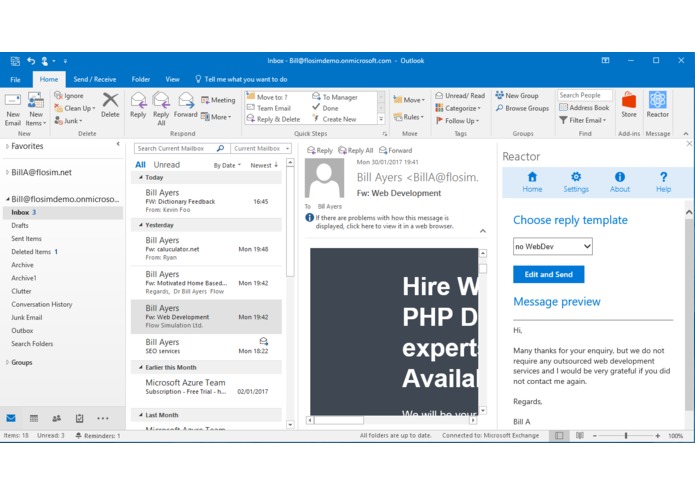Open the Reactor add-in icon
This screenshot has height=494, width=695.
[x=657, y=100]
